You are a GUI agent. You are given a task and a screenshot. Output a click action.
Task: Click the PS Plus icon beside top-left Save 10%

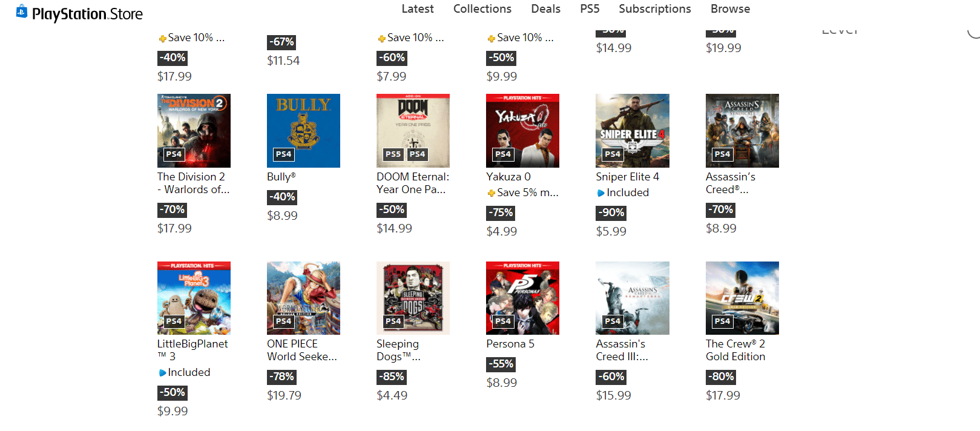162,39
